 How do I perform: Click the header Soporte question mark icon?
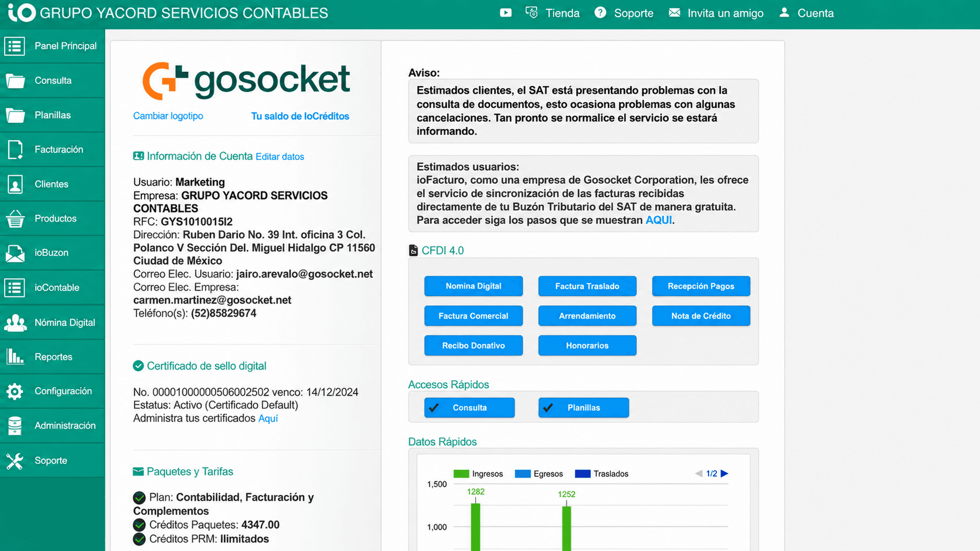pyautogui.click(x=600, y=12)
